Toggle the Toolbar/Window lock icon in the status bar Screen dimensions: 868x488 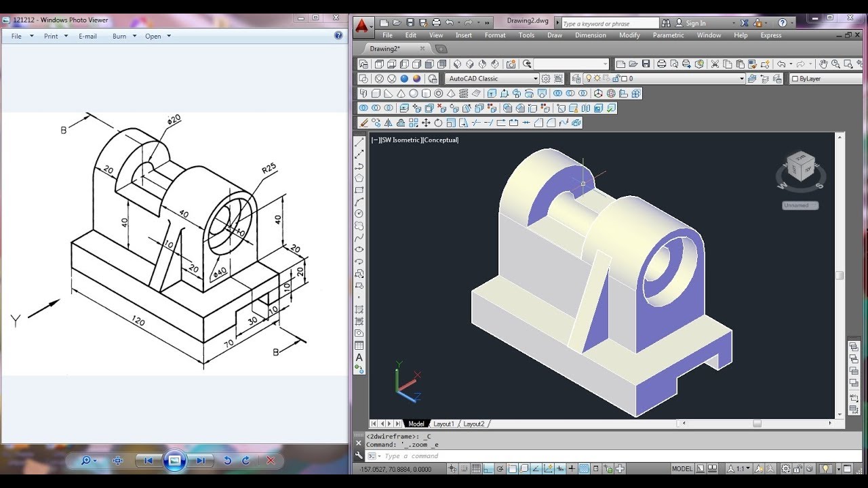(x=798, y=468)
